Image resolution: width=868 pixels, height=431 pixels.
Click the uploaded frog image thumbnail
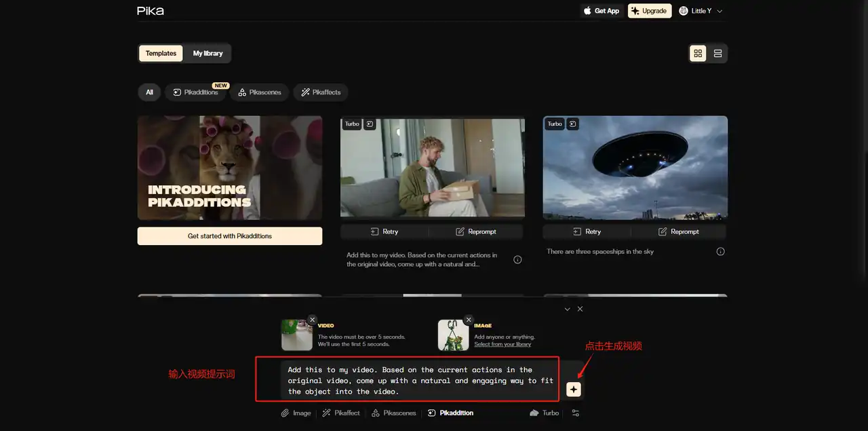click(x=453, y=335)
